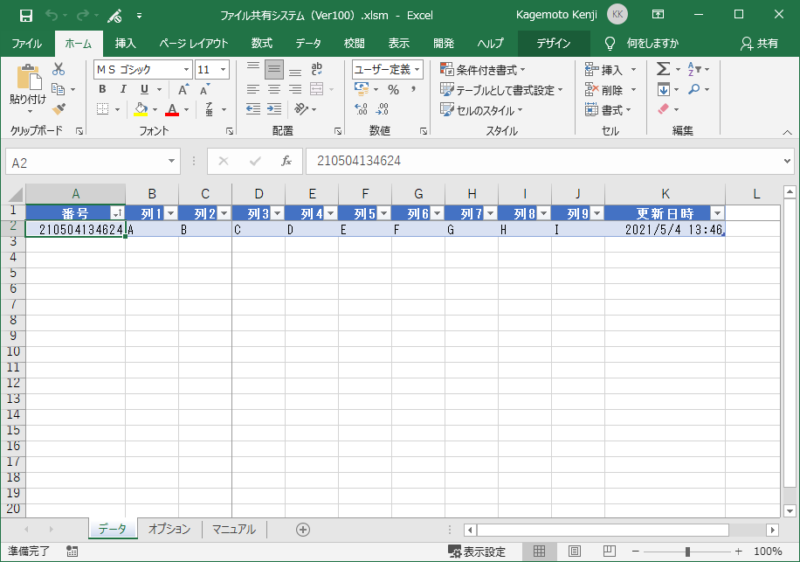Toggle center horizontal alignment
This screenshot has height=562, width=800.
pos(274,90)
